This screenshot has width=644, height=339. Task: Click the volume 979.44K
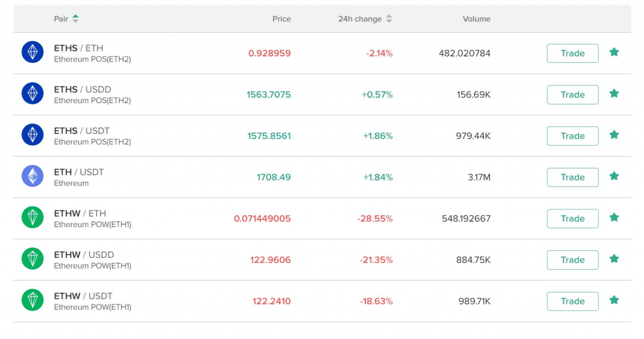click(473, 136)
